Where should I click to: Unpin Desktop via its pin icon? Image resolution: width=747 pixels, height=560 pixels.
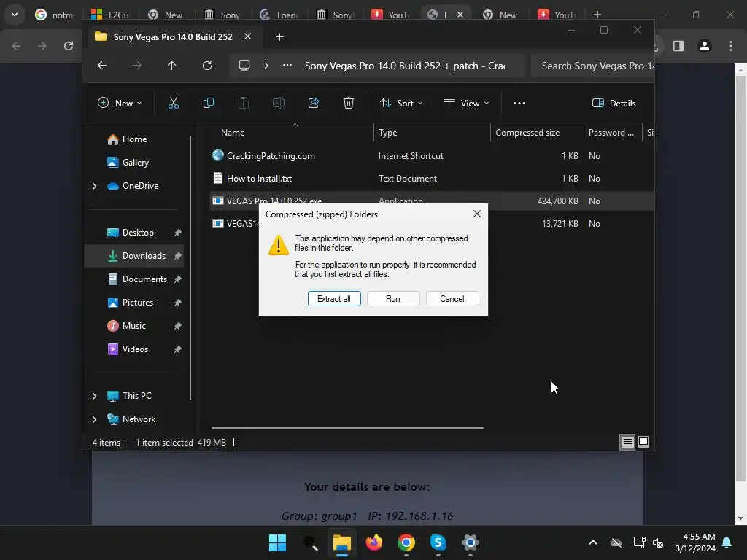[177, 233]
